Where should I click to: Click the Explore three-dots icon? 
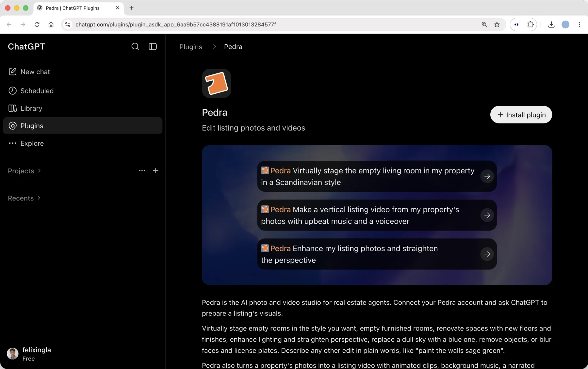point(12,143)
